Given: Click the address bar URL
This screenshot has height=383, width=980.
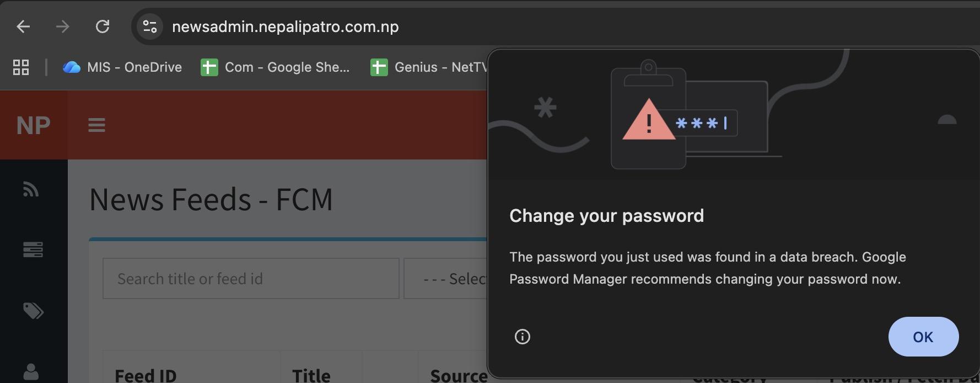Looking at the screenshot, I should [x=285, y=26].
